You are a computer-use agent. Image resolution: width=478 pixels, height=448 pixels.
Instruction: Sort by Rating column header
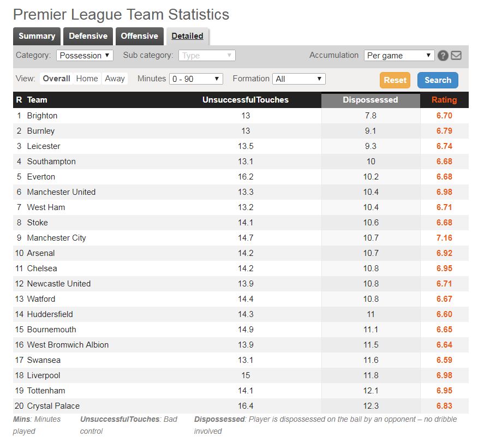click(x=444, y=100)
